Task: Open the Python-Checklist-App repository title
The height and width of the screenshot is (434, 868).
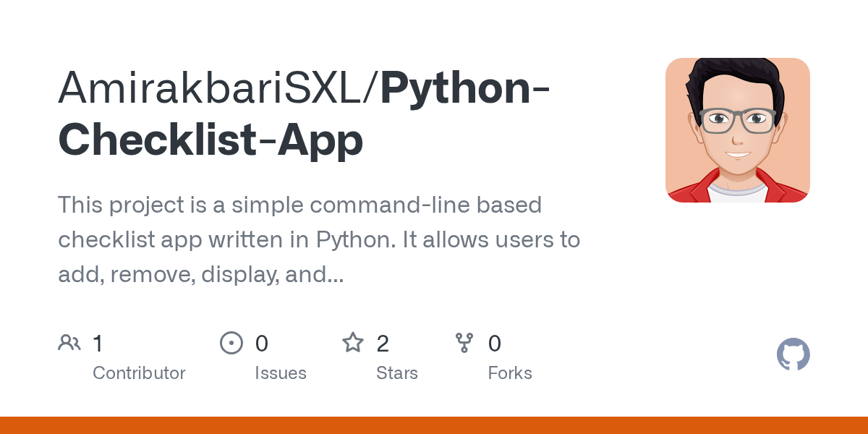Action: click(463, 87)
